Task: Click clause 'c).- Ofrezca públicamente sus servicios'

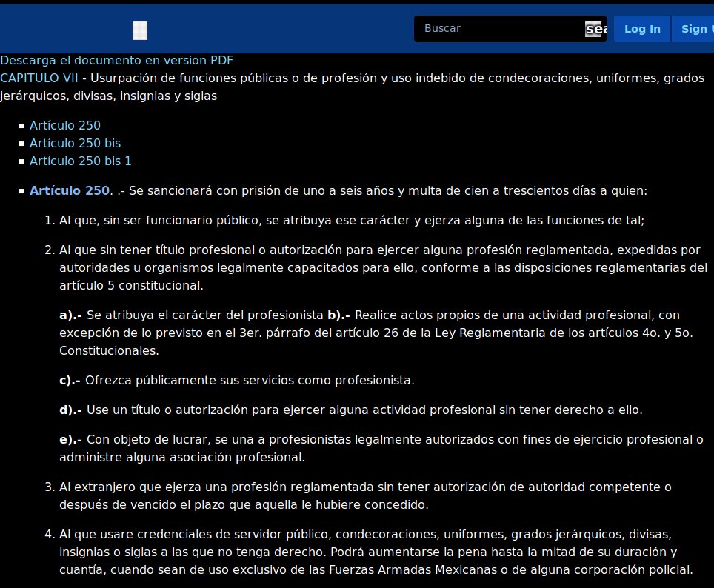Action: tap(237, 381)
